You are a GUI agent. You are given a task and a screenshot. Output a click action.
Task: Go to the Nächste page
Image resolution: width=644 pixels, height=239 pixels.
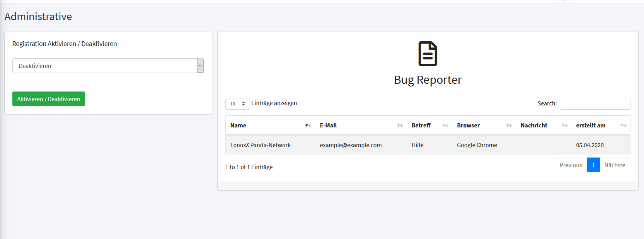click(615, 165)
